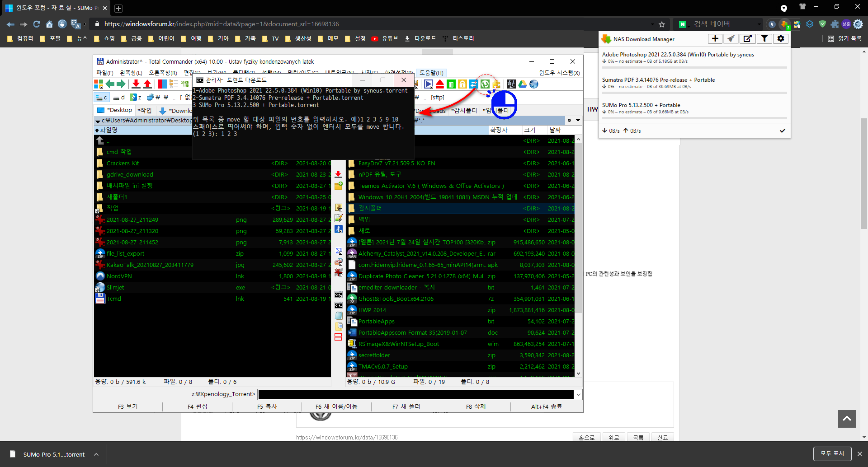Click the red download arrow toolbar icon

(x=136, y=84)
